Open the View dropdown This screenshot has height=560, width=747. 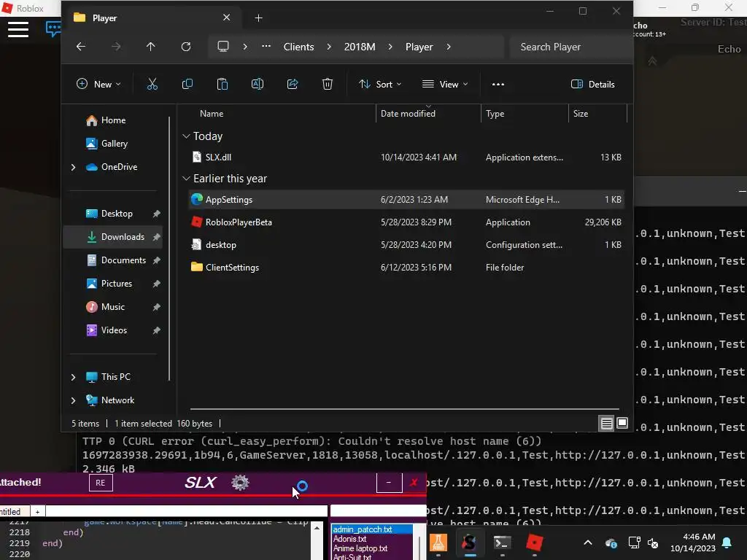(445, 85)
